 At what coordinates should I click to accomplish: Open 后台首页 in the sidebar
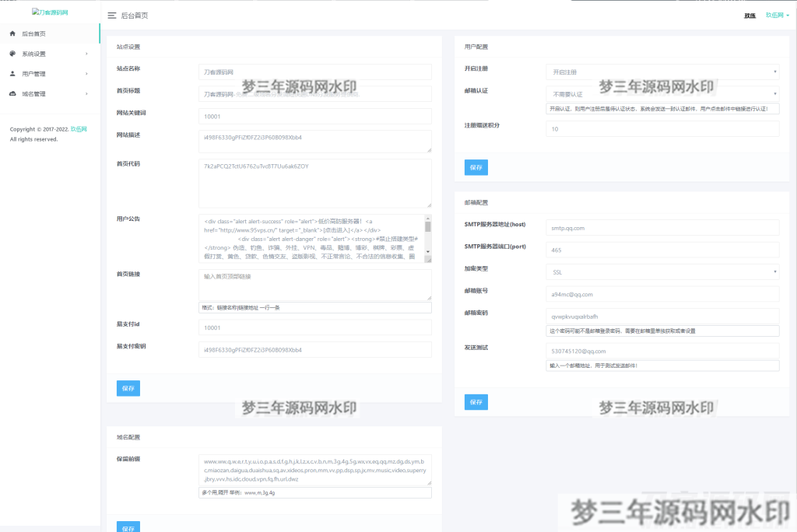click(x=49, y=33)
